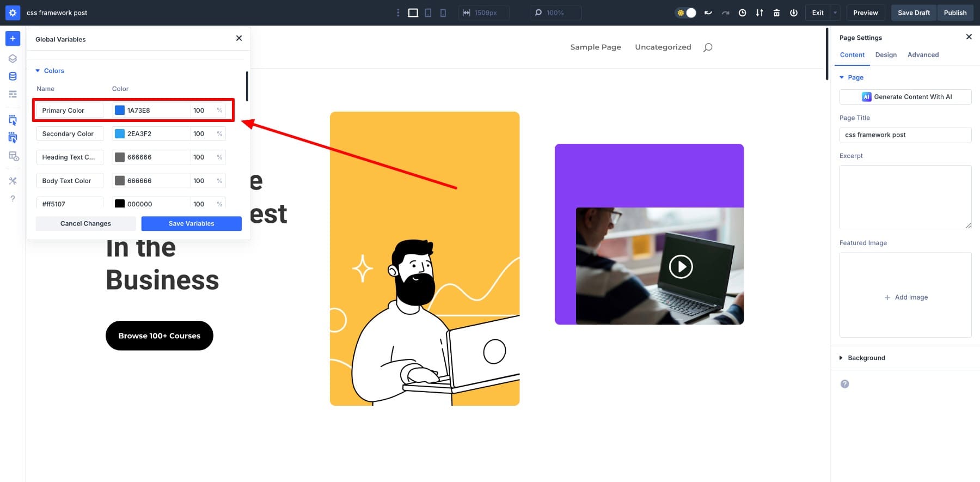Click the Primary Color blue swatch

pyautogui.click(x=120, y=111)
